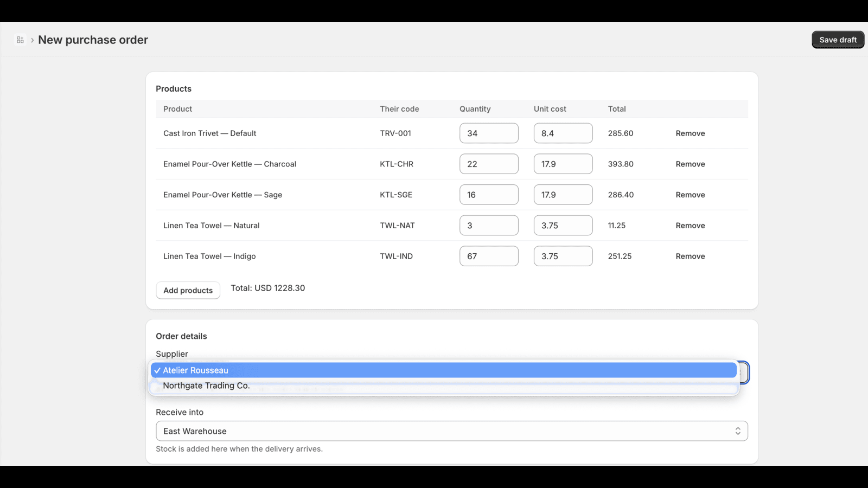
Task: Click the New purchase order page title
Action: tap(93, 40)
